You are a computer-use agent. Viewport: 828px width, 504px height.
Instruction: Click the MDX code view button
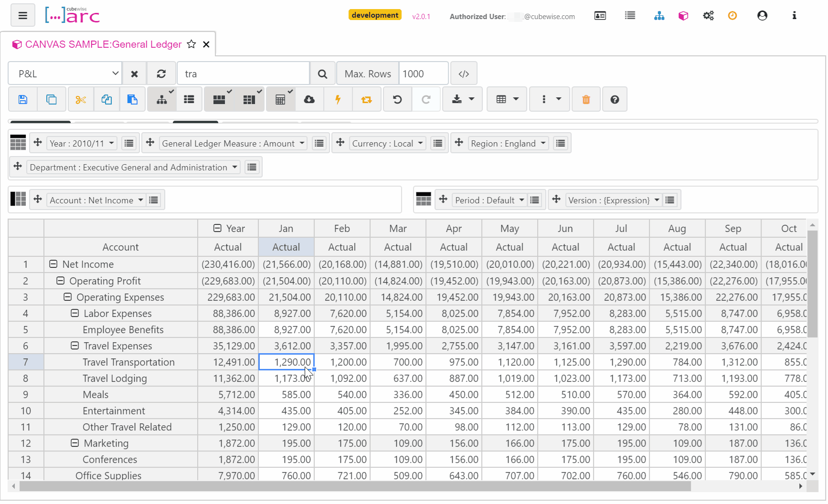pos(464,74)
